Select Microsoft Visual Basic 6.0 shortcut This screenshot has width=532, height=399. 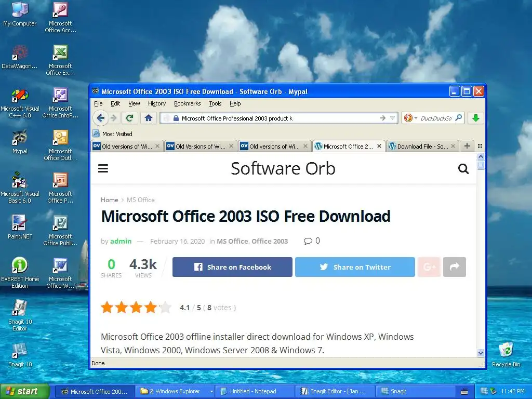[20, 188]
